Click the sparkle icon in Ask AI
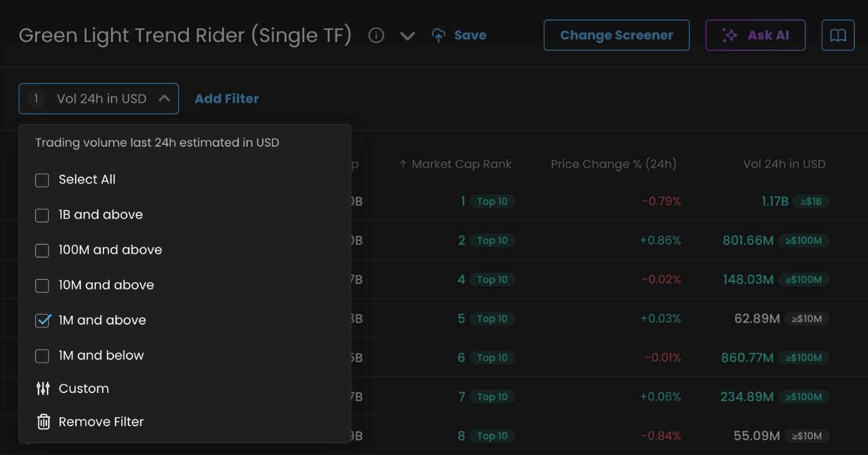 (729, 36)
